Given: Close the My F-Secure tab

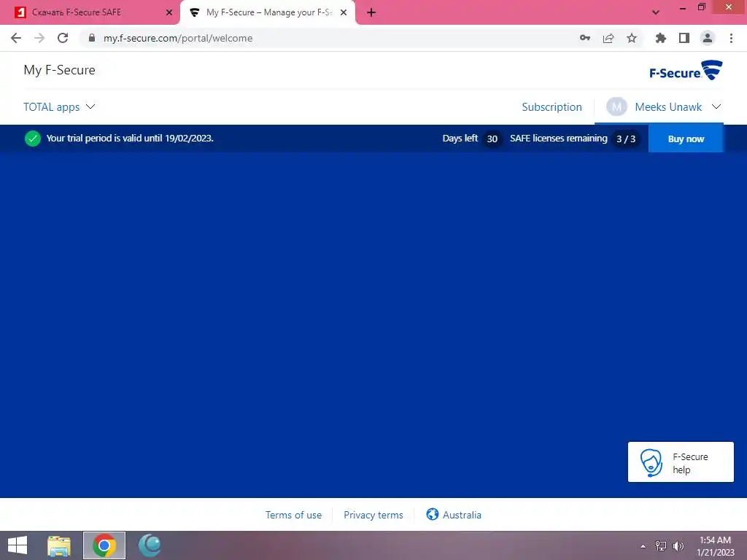Looking at the screenshot, I should (344, 12).
